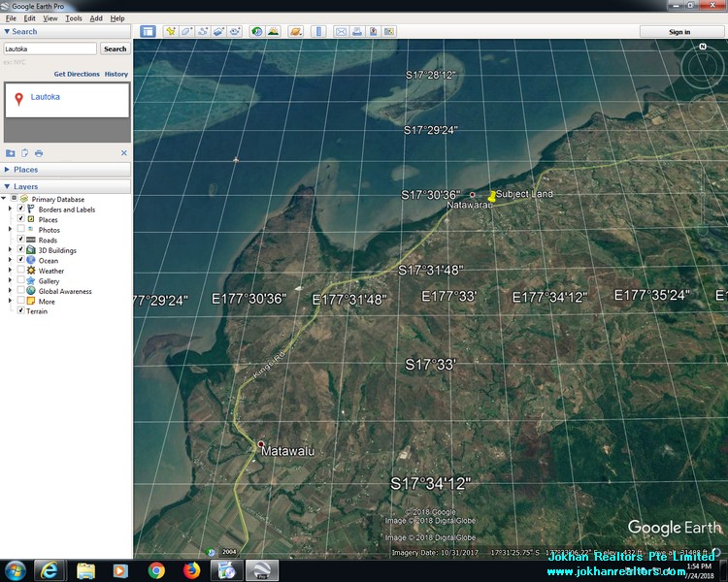Image resolution: width=728 pixels, height=582 pixels.
Task: Click the Lautoka search input field
Action: click(x=50, y=48)
